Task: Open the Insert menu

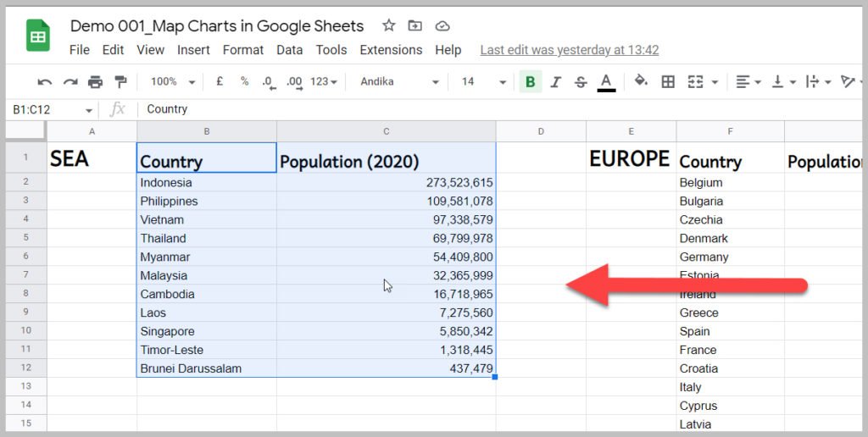Action: coord(193,50)
